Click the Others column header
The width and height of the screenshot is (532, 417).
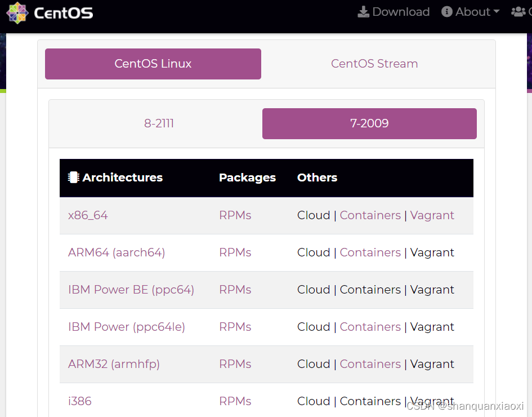tap(318, 178)
